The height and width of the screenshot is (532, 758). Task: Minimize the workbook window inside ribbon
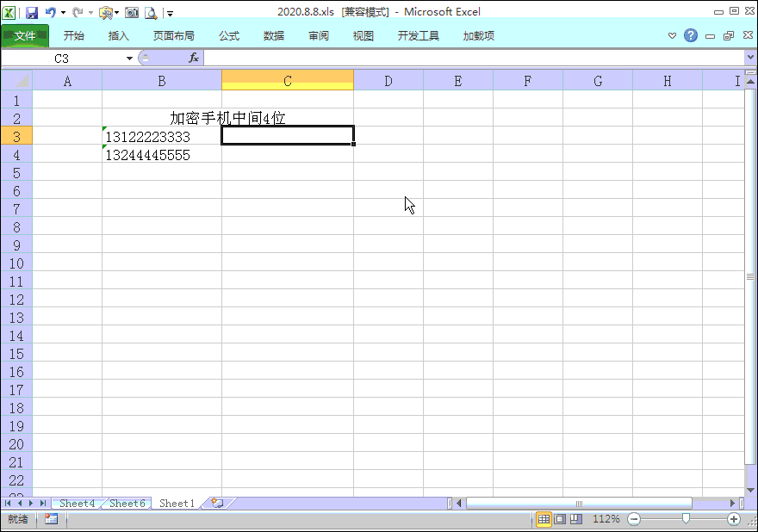point(710,36)
